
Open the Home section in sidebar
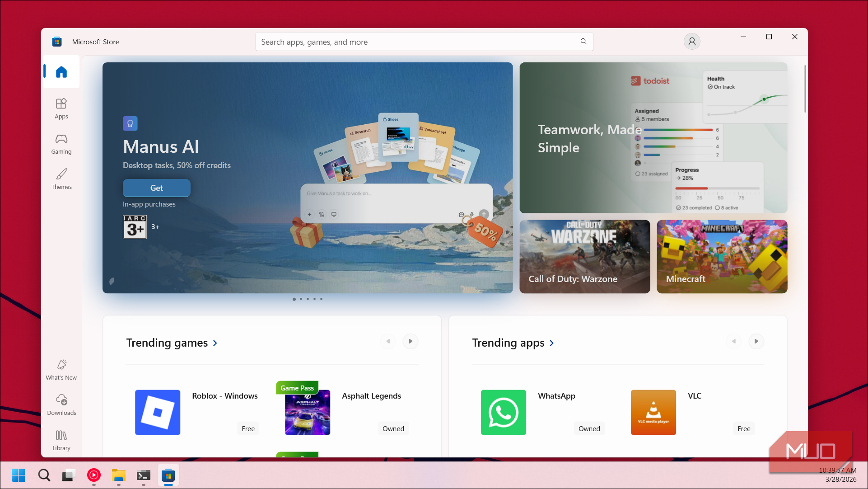click(x=61, y=72)
